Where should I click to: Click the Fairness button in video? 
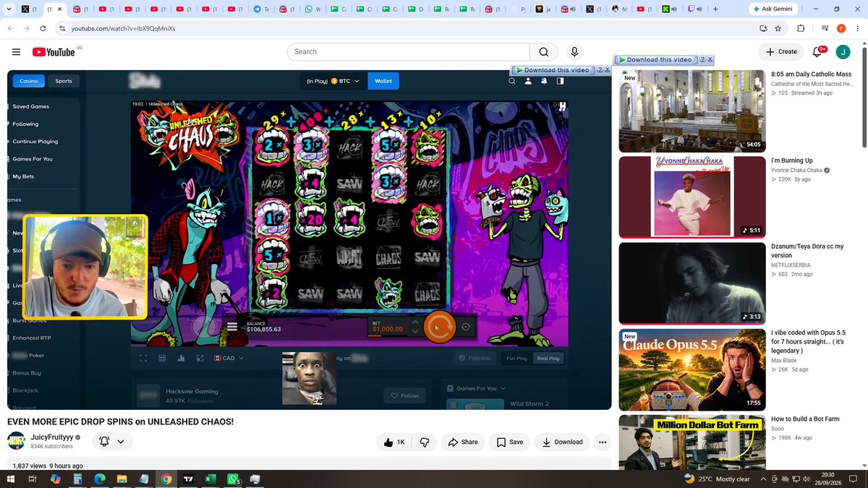point(475,358)
